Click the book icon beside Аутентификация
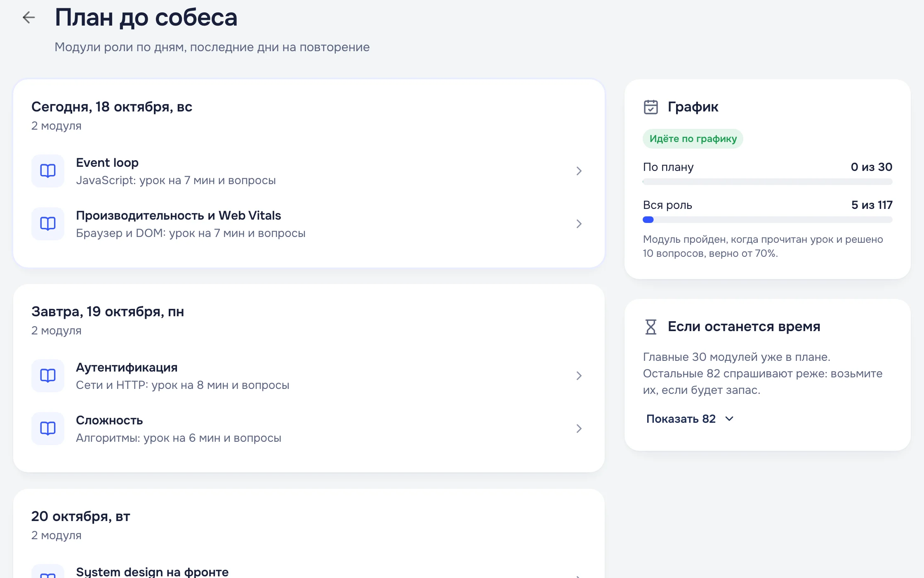The image size is (924, 578). coord(48,376)
